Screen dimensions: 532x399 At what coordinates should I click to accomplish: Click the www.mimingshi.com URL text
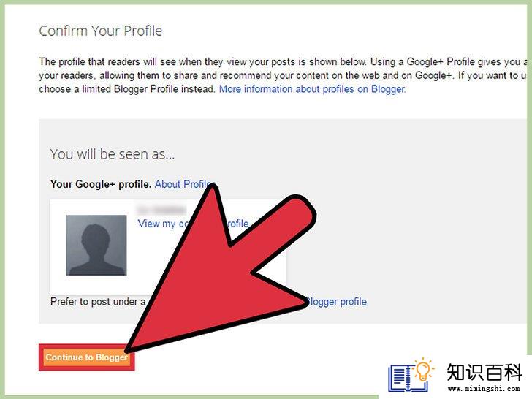(x=484, y=389)
